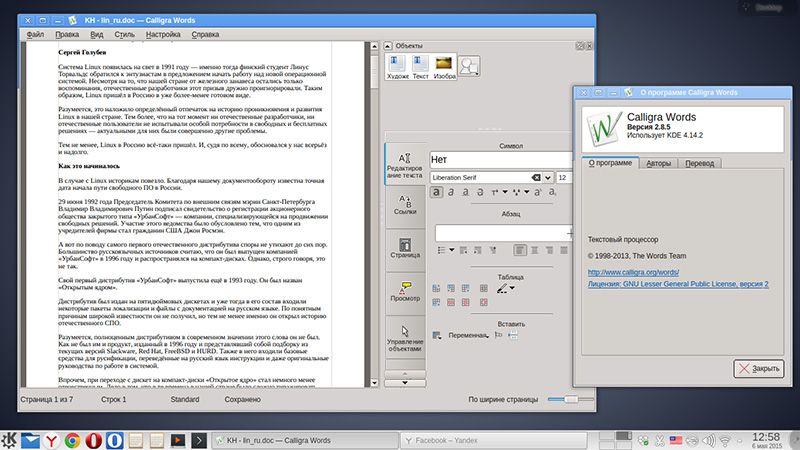The height and width of the screenshot is (450, 800).
Task: Open the References (Ссылки) tool
Action: pyautogui.click(x=405, y=205)
